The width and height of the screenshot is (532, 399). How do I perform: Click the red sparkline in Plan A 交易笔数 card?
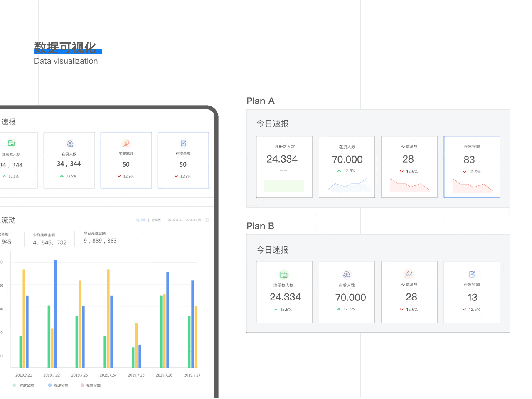pos(410,185)
